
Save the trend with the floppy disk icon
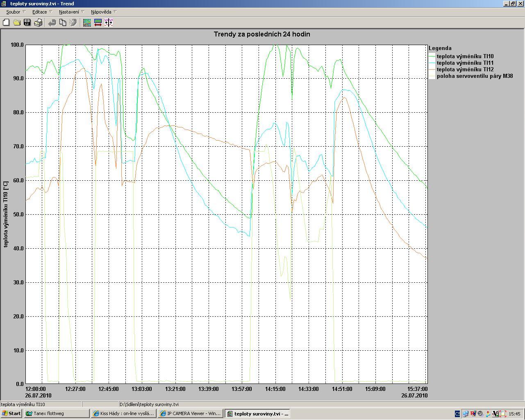pyautogui.click(x=27, y=23)
